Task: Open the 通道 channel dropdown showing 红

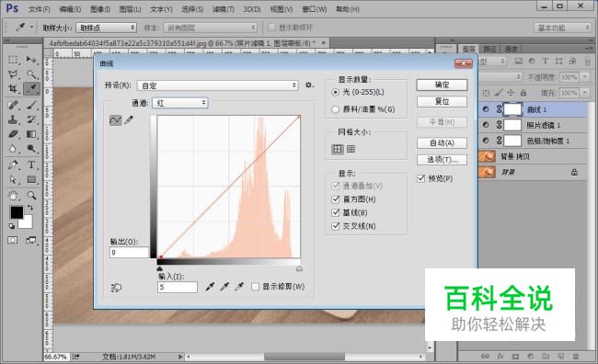Action: click(180, 103)
